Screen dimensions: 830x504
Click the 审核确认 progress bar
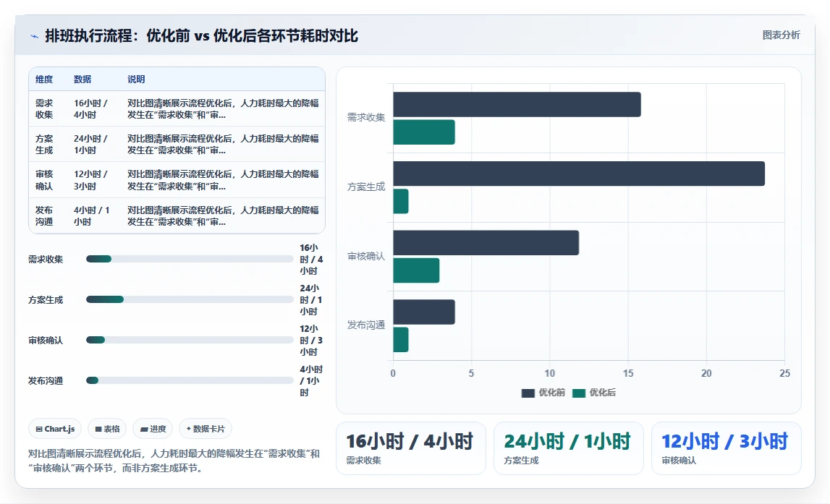pyautogui.click(x=190, y=340)
